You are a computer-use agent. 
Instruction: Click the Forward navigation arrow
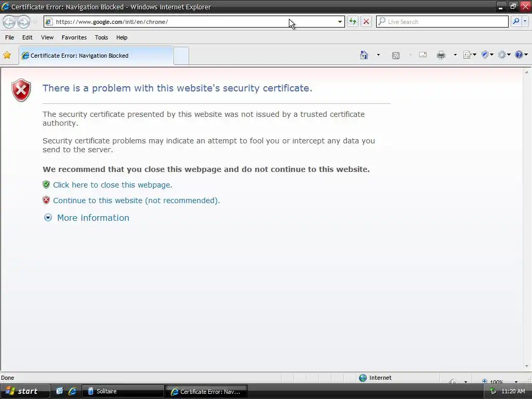pos(23,22)
